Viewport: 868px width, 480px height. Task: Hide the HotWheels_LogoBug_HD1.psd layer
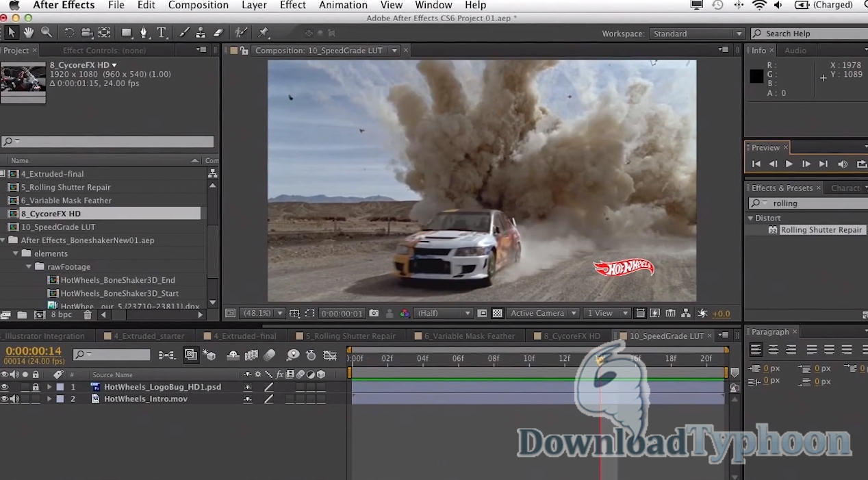(5, 387)
